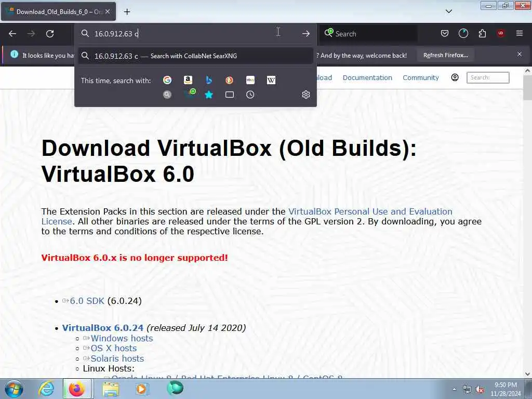The image size is (532, 399).
Task: Download VirtualBox 6.0.24 Windows hosts
Action: pyautogui.click(x=122, y=338)
